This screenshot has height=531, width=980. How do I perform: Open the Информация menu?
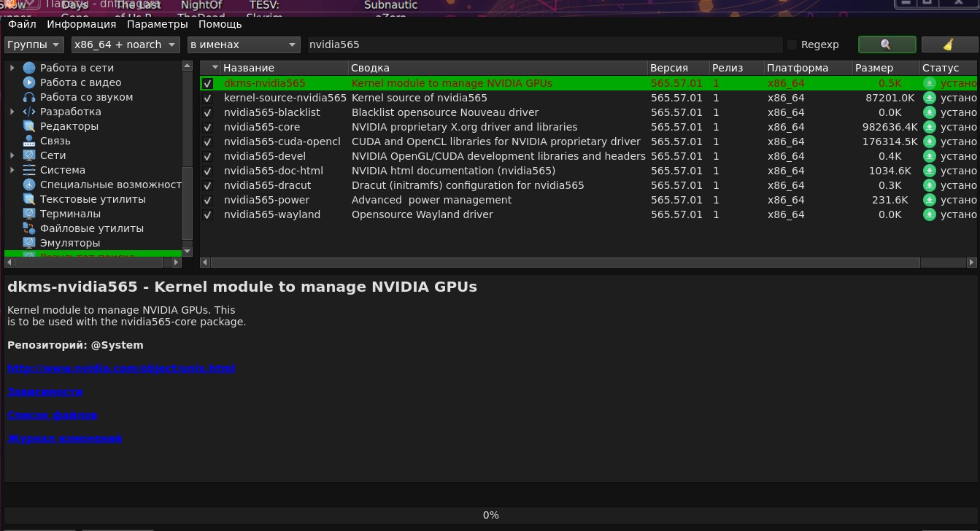point(81,24)
